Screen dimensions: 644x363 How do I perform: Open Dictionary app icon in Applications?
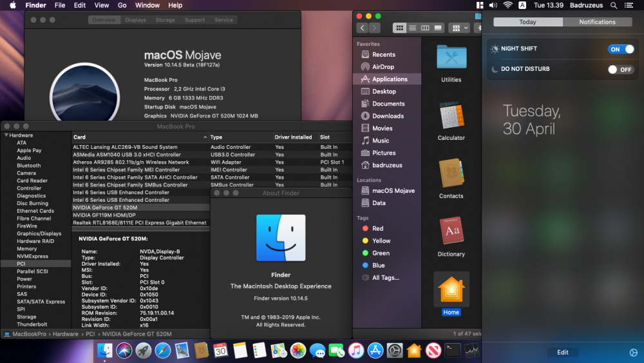tap(451, 231)
